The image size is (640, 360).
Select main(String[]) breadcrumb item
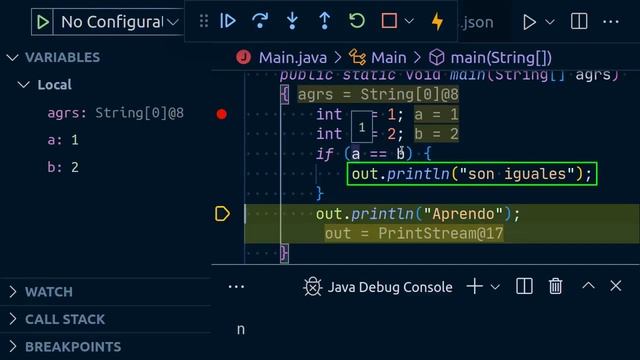tap(501, 58)
